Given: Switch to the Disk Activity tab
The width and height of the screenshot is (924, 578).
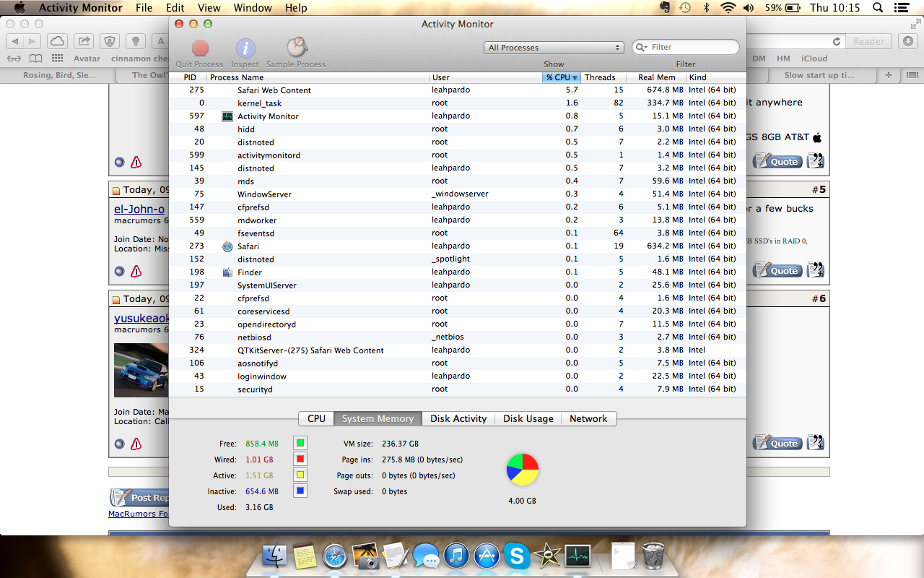Looking at the screenshot, I should [x=458, y=418].
